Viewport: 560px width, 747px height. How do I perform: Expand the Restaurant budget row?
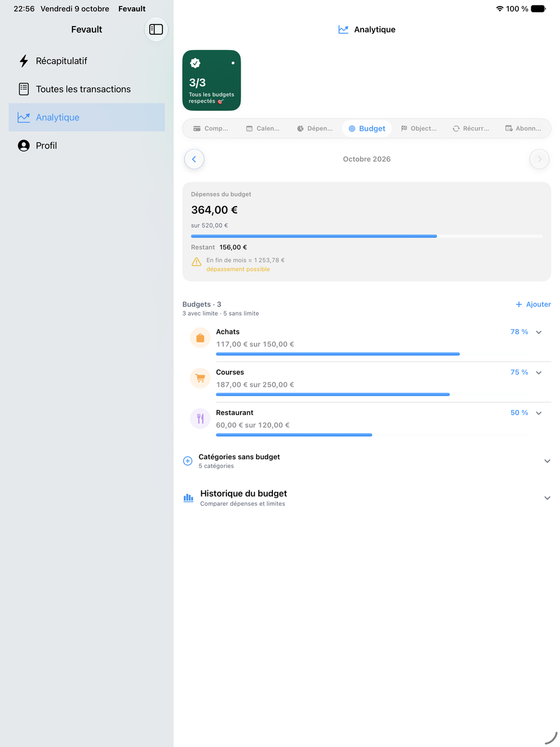pos(539,413)
